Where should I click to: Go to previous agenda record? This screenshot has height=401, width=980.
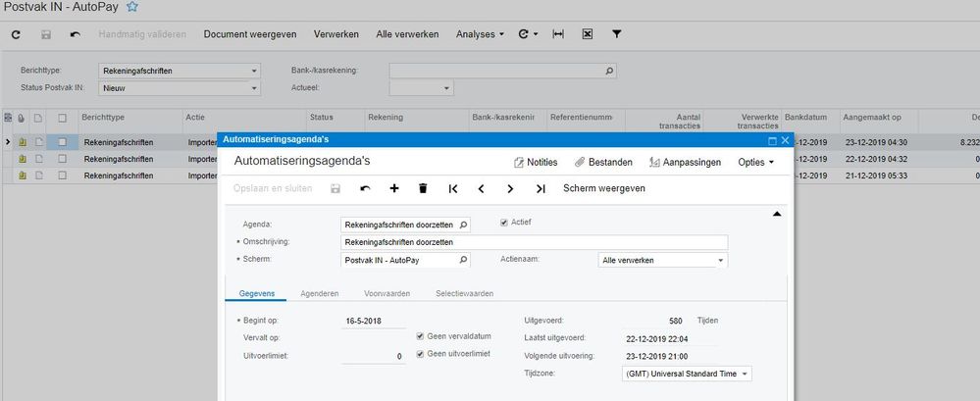pyautogui.click(x=482, y=188)
